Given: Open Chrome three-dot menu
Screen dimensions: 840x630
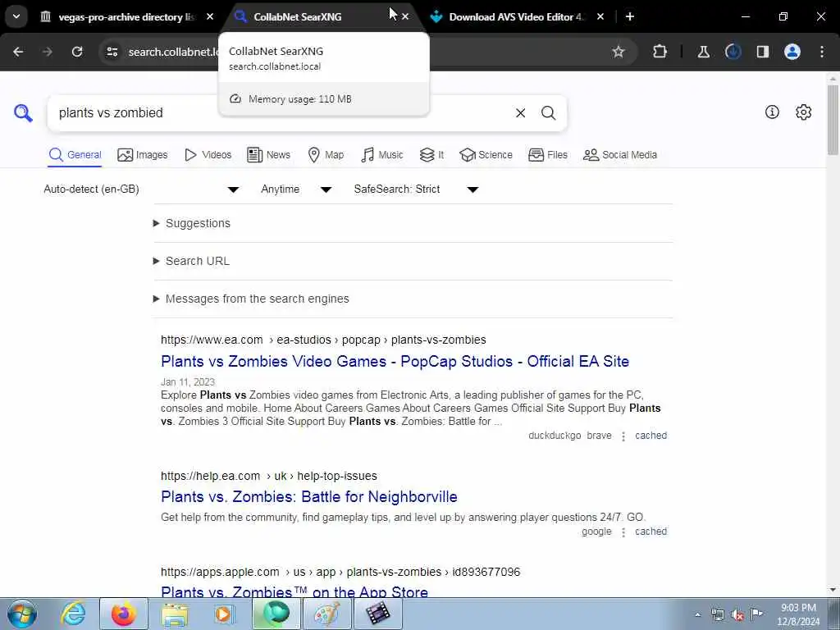Looking at the screenshot, I should pyautogui.click(x=822, y=52).
